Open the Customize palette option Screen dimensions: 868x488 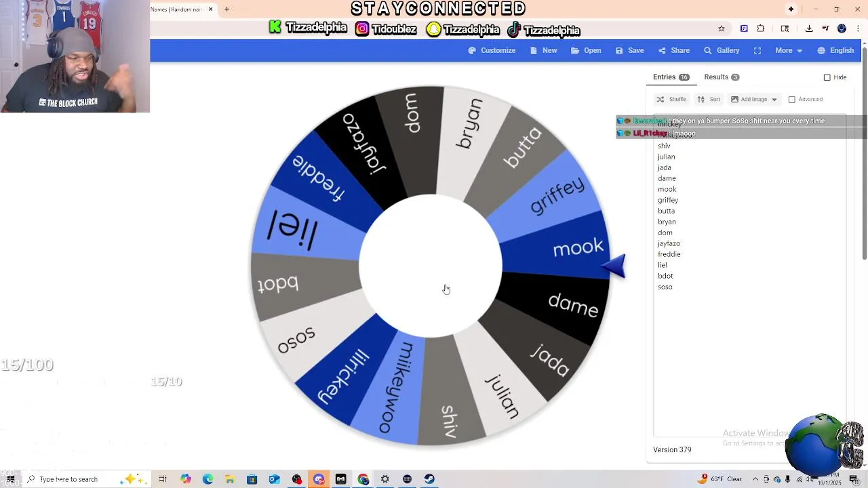click(x=492, y=50)
